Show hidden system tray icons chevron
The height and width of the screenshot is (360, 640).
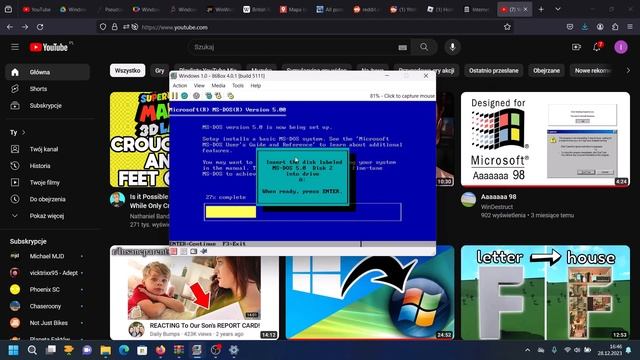(528, 350)
